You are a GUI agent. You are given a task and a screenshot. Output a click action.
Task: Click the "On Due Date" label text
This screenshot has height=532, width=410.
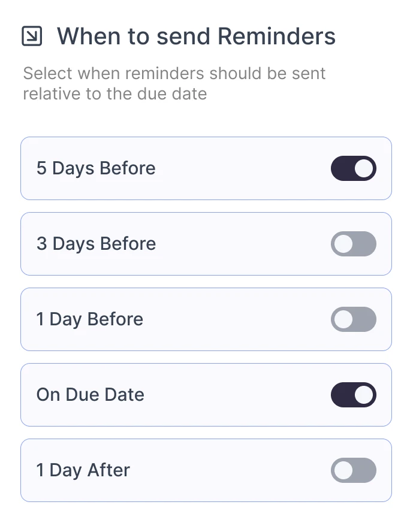pyautogui.click(x=91, y=395)
